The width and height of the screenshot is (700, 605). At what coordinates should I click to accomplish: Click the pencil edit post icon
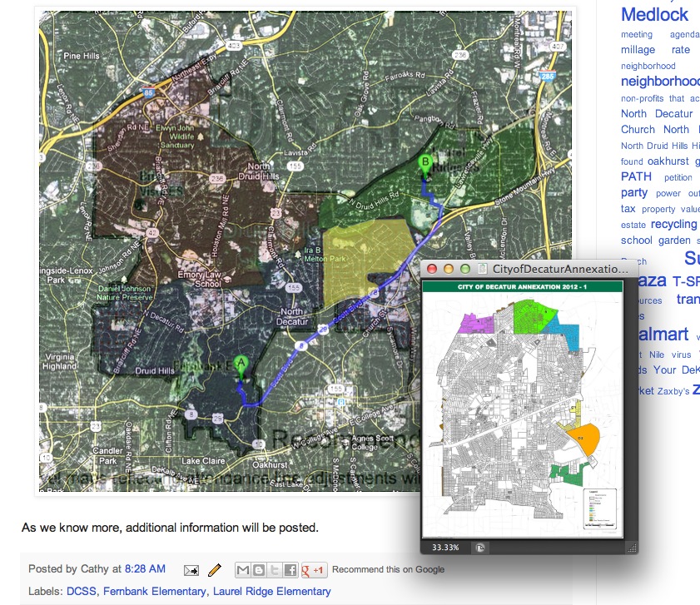(x=214, y=570)
